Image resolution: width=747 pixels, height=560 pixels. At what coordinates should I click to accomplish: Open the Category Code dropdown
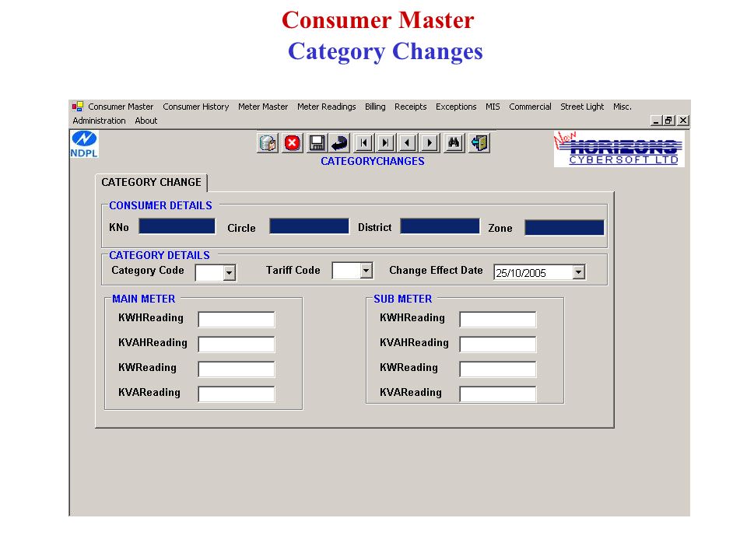(x=229, y=273)
